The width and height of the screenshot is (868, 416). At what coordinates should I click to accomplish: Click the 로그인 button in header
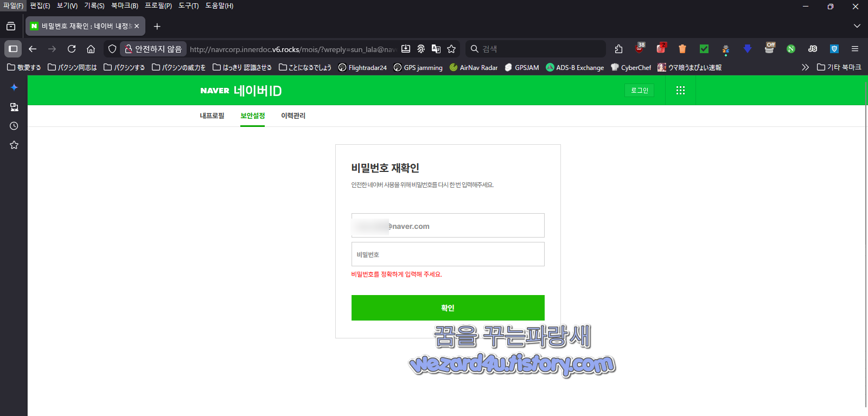(640, 91)
